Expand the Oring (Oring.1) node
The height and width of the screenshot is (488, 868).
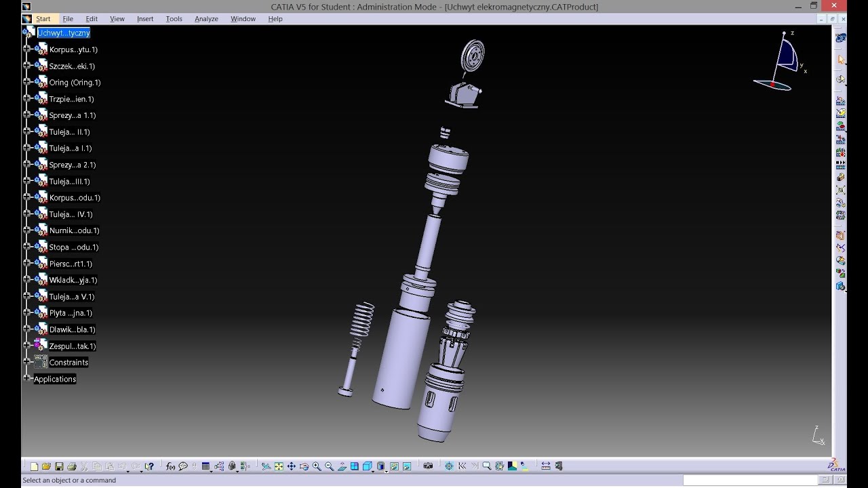point(27,82)
